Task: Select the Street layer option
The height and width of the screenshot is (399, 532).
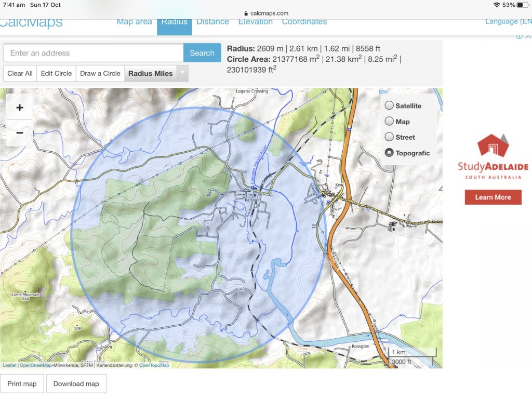Action: (x=389, y=137)
